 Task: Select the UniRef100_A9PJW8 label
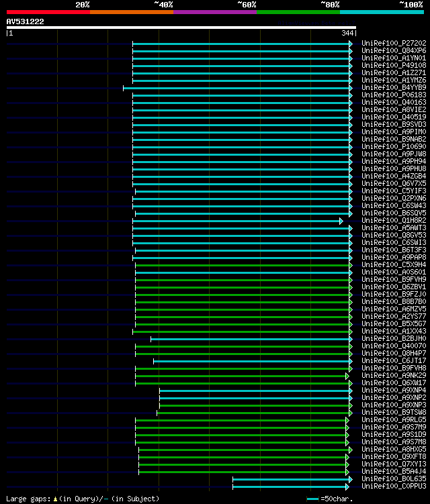click(x=394, y=154)
